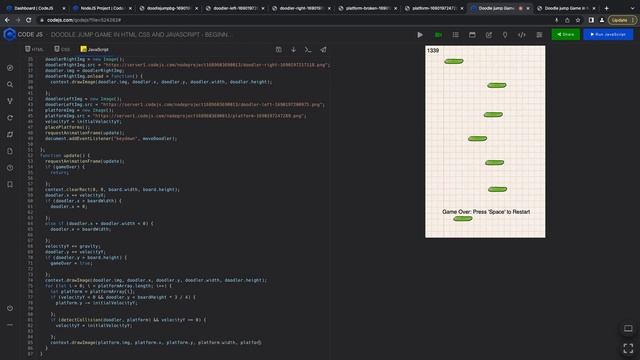Click the sync loop icon in sidebar
Screen dimensions: 640x360
pyautogui.click(x=10, y=134)
